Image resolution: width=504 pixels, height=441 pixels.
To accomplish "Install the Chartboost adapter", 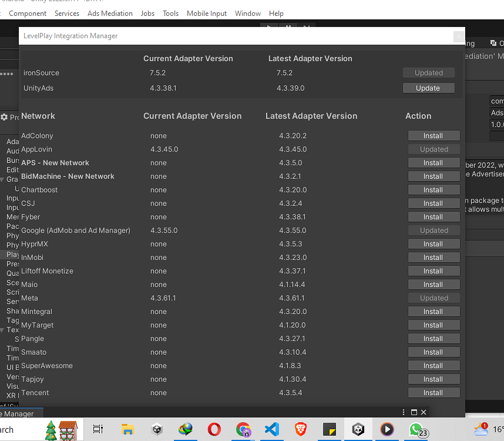I will [434, 189].
